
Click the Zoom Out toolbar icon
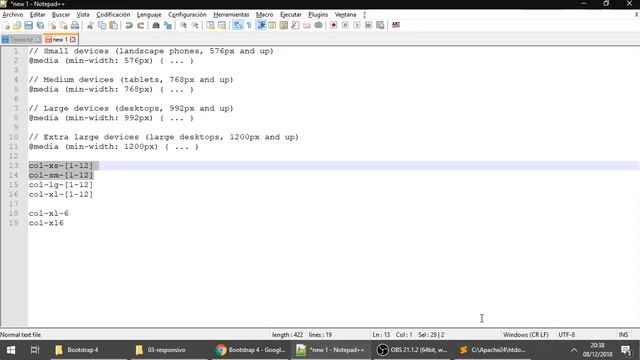click(195, 25)
